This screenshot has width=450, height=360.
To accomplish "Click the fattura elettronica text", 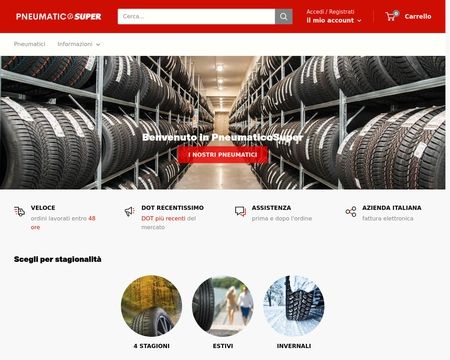I will 388,218.
